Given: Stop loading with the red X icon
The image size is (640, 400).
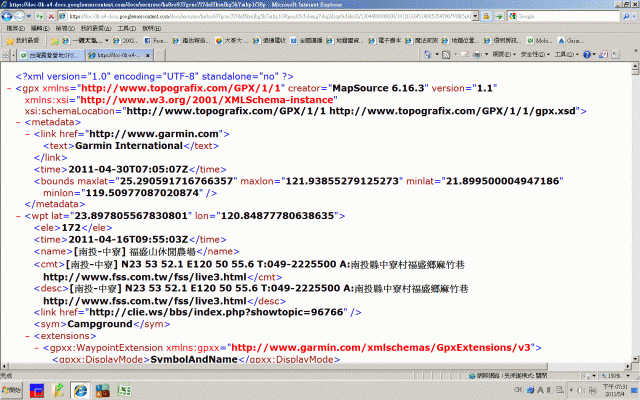Looking at the screenshot, I should click(51, 16).
